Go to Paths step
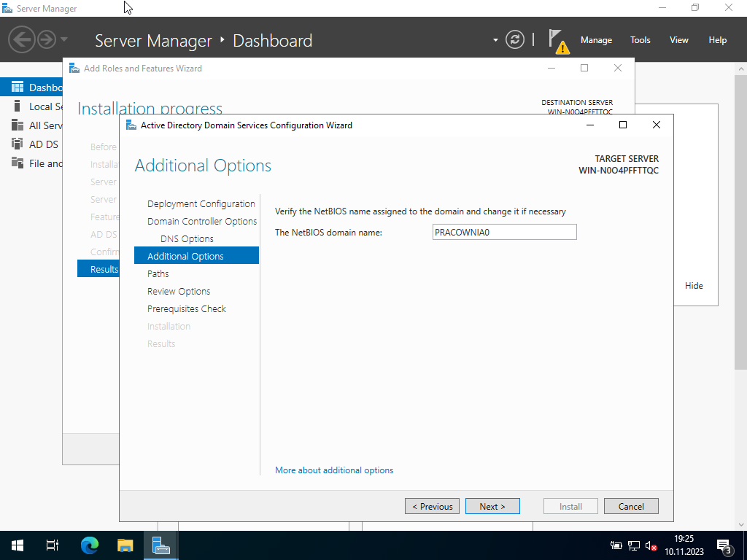The width and height of the screenshot is (747, 560). point(158,274)
